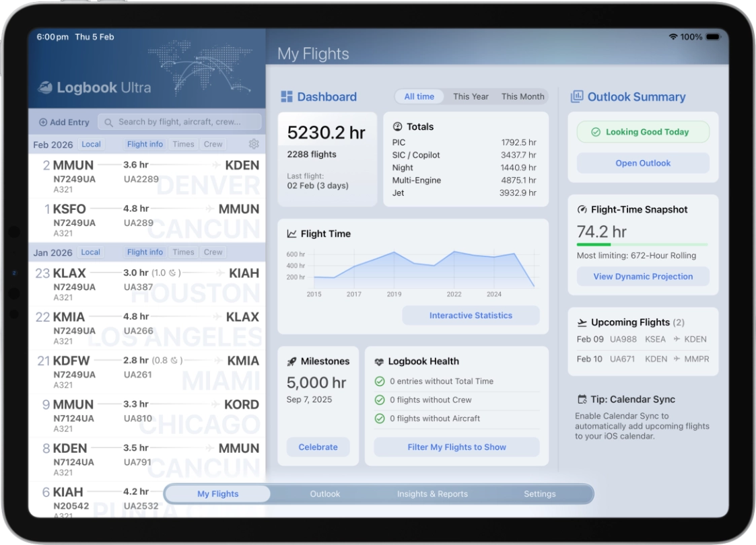
Task: Click the Outlook Summary chart icon
Action: click(x=577, y=97)
